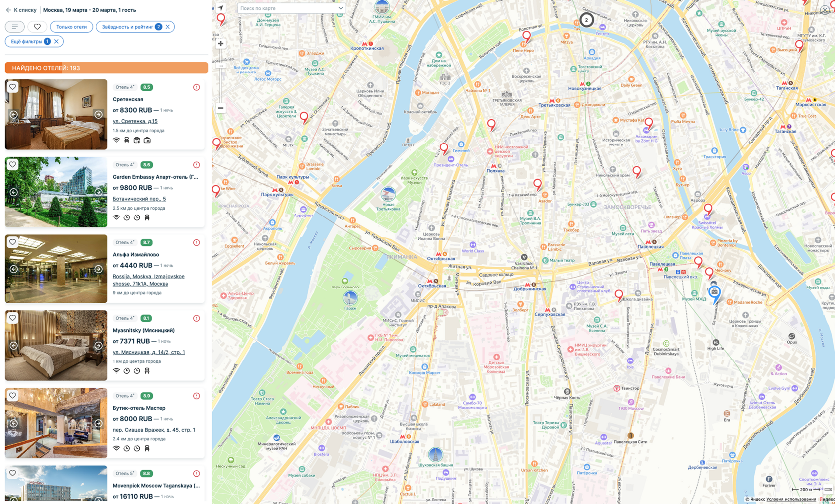Locate me with the map geolocation arrow
The image size is (835, 504).
pos(221,8)
